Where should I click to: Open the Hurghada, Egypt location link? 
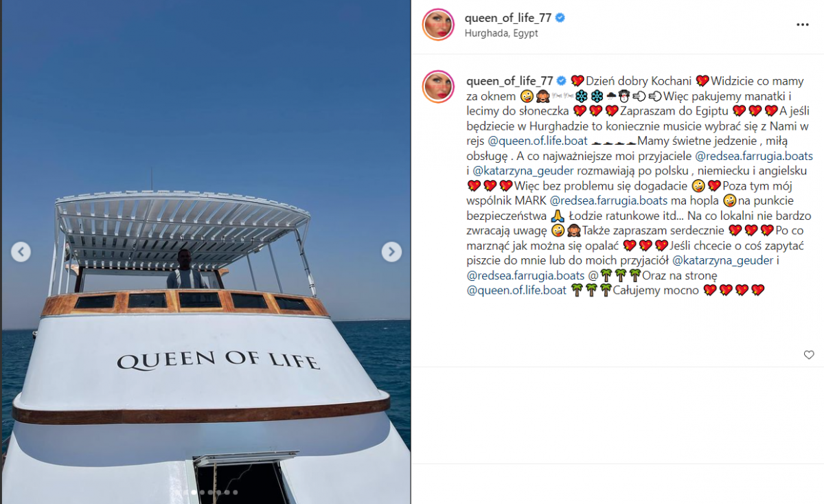[501, 33]
